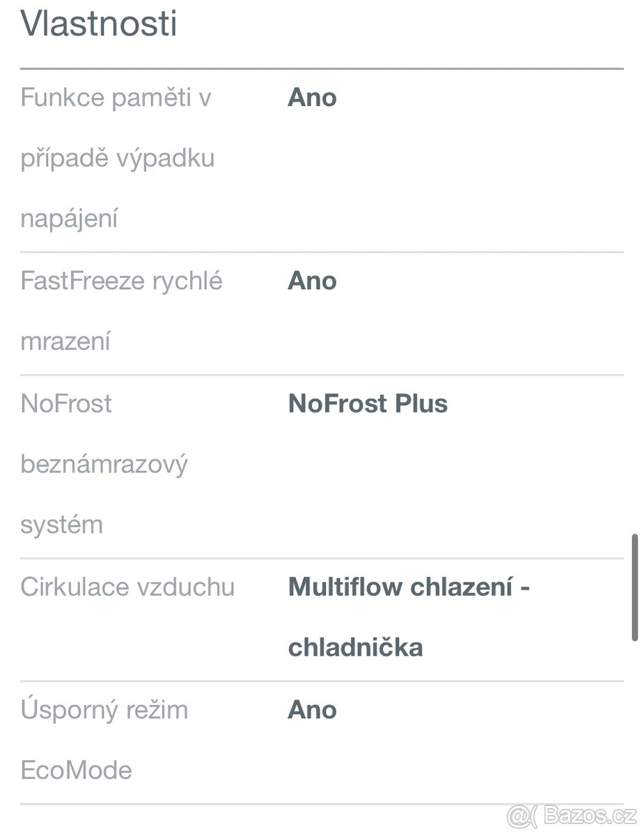Select the word "napájení"
This screenshot has height=836, width=644.
point(69,219)
